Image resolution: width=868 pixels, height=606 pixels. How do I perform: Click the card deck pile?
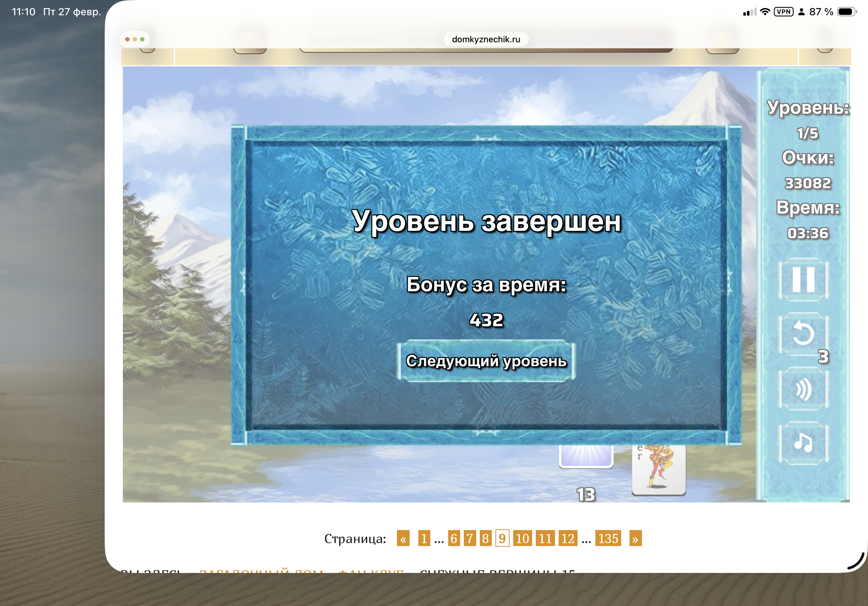(586, 456)
